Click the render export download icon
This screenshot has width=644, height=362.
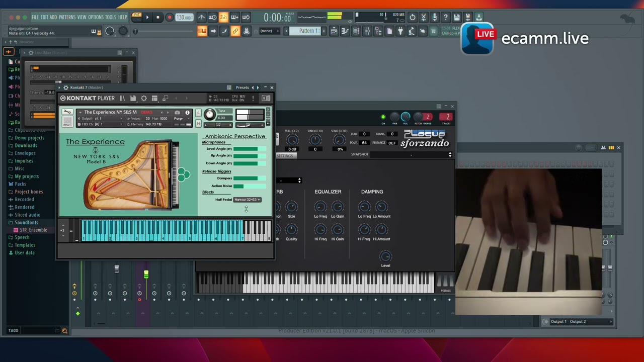[x=479, y=17]
